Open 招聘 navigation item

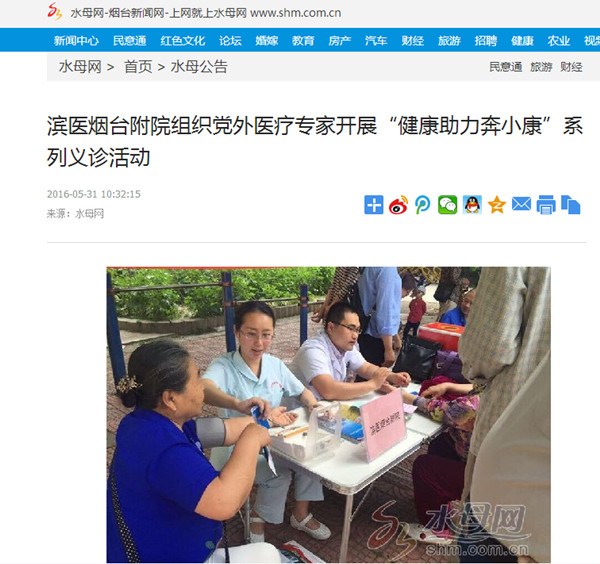tap(486, 41)
